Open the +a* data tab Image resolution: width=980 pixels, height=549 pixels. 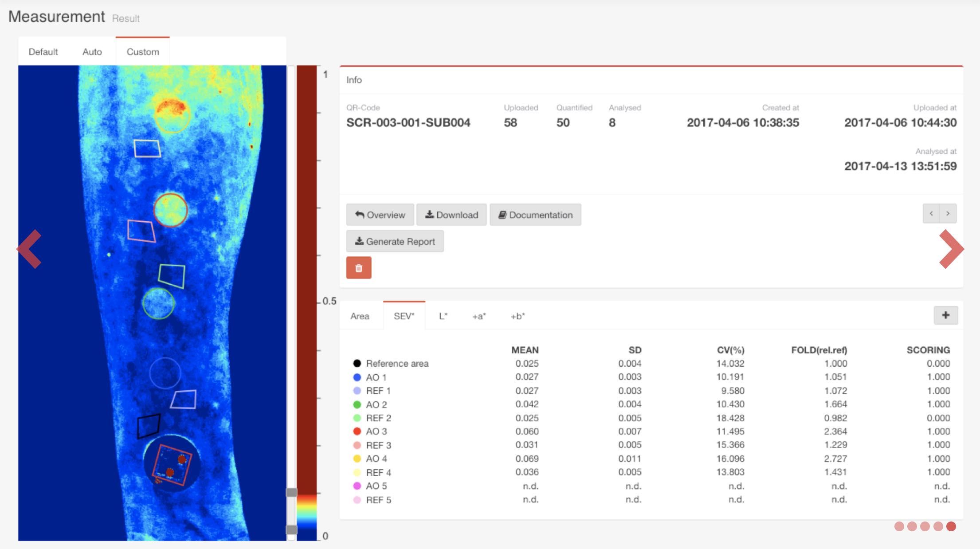[479, 316]
